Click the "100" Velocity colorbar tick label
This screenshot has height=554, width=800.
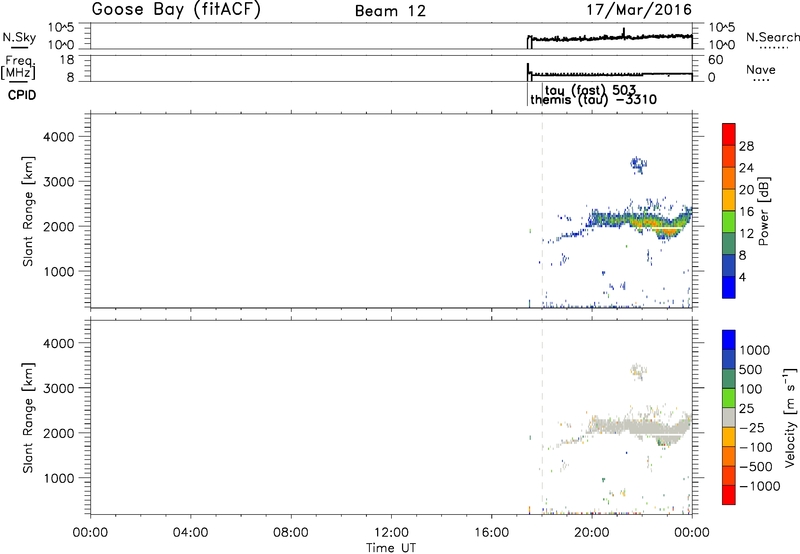(x=751, y=389)
